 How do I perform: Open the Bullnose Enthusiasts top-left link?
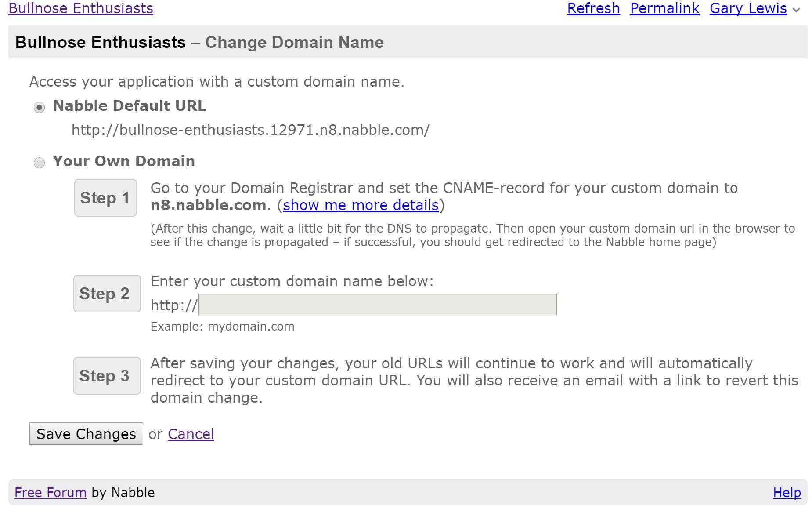point(81,8)
